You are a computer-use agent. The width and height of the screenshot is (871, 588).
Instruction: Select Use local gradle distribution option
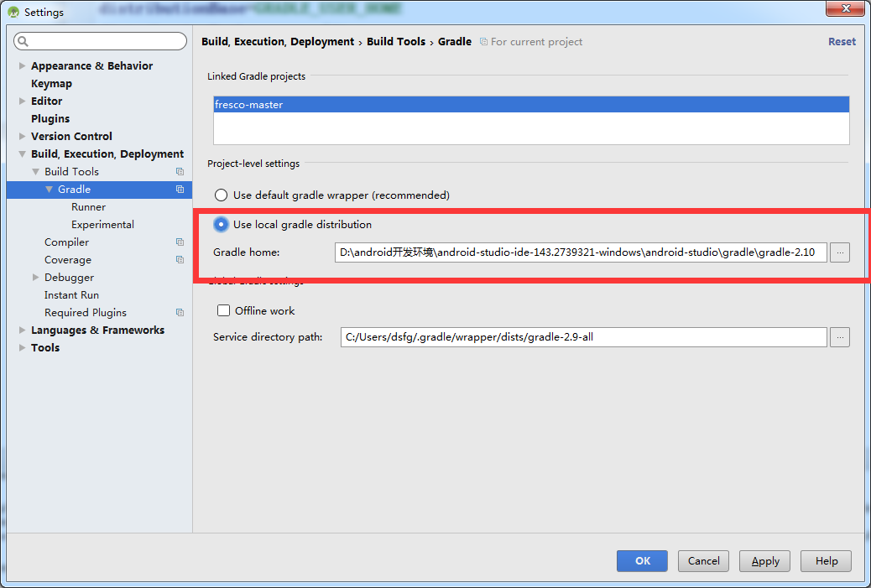(221, 224)
